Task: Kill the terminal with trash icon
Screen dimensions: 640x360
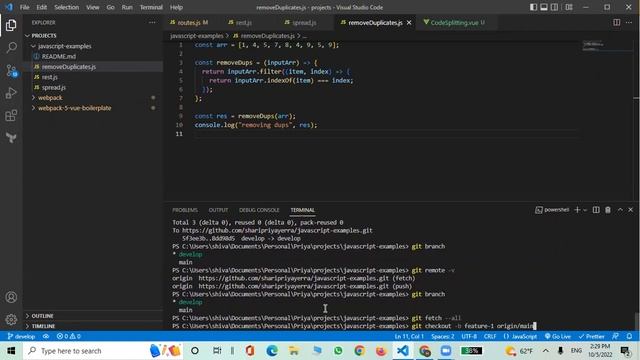Action: 608,210
